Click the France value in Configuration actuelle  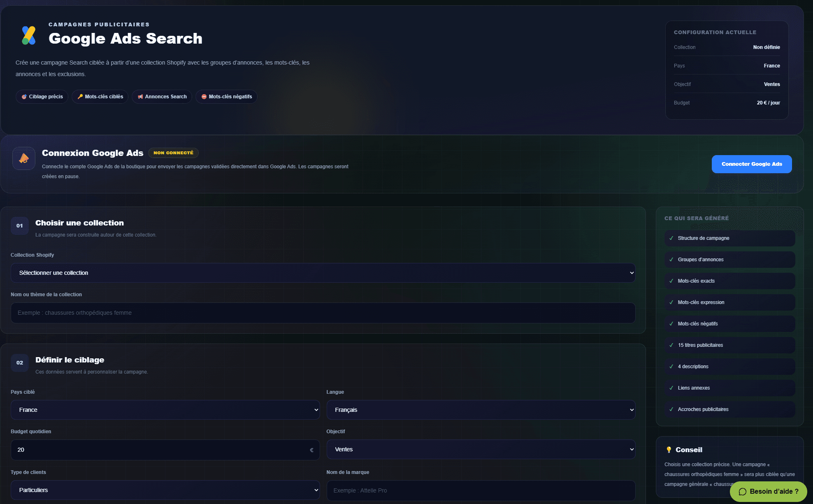772,66
